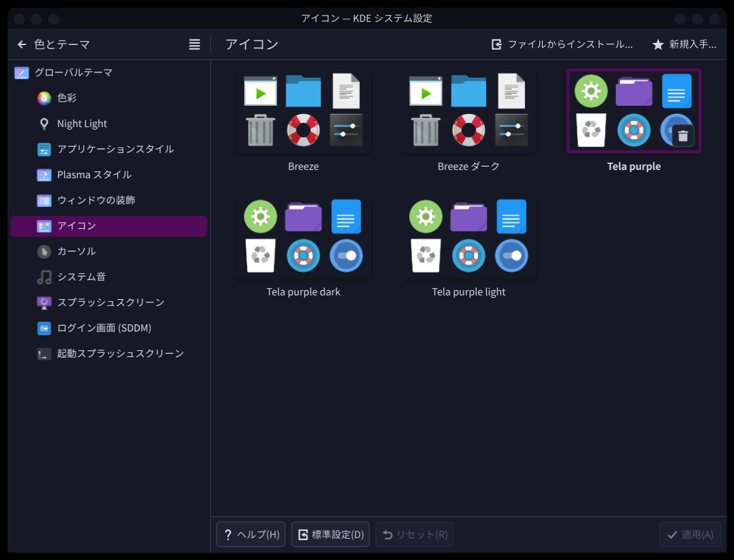The width and height of the screenshot is (734, 560).
Task: Choose the Tela purple light theme
Action: point(468,236)
